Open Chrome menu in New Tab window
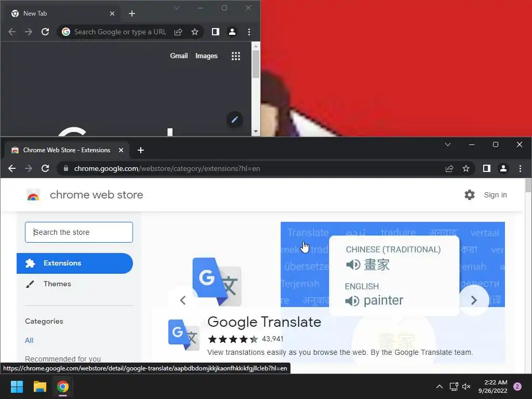 (x=249, y=32)
